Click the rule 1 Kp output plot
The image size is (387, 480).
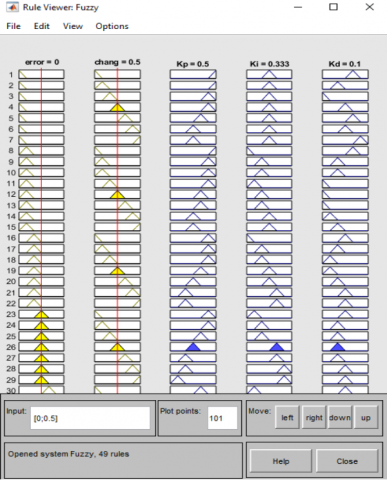tap(193, 74)
